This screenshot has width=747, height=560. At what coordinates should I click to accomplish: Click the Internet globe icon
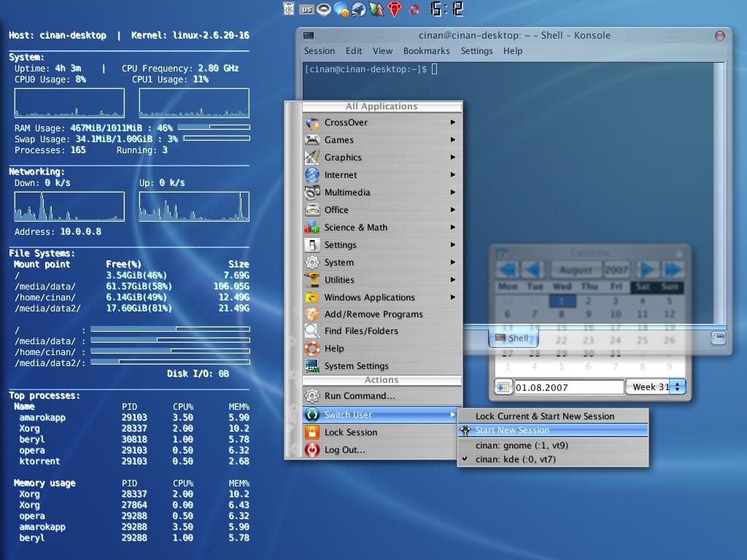click(x=312, y=175)
